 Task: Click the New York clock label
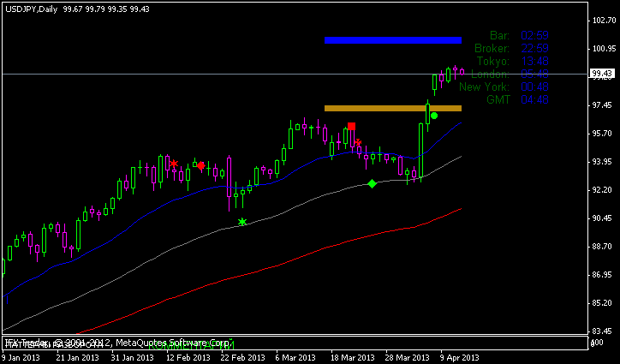coord(484,87)
